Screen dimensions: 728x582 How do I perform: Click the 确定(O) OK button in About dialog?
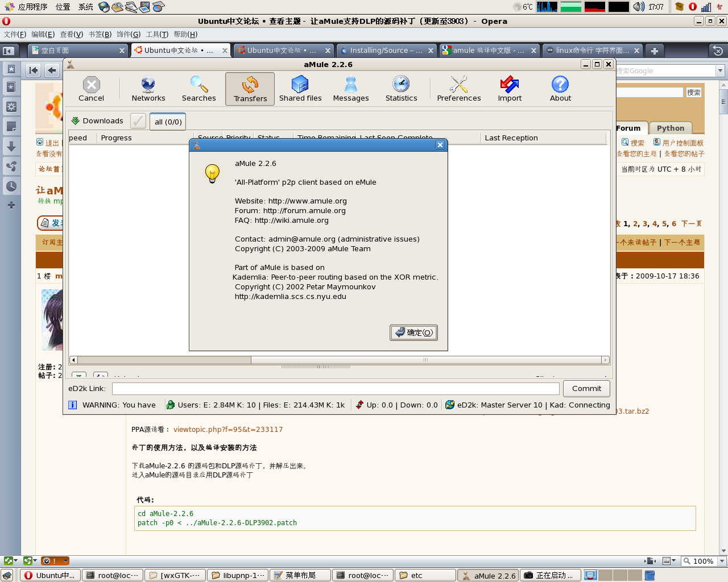tap(413, 332)
